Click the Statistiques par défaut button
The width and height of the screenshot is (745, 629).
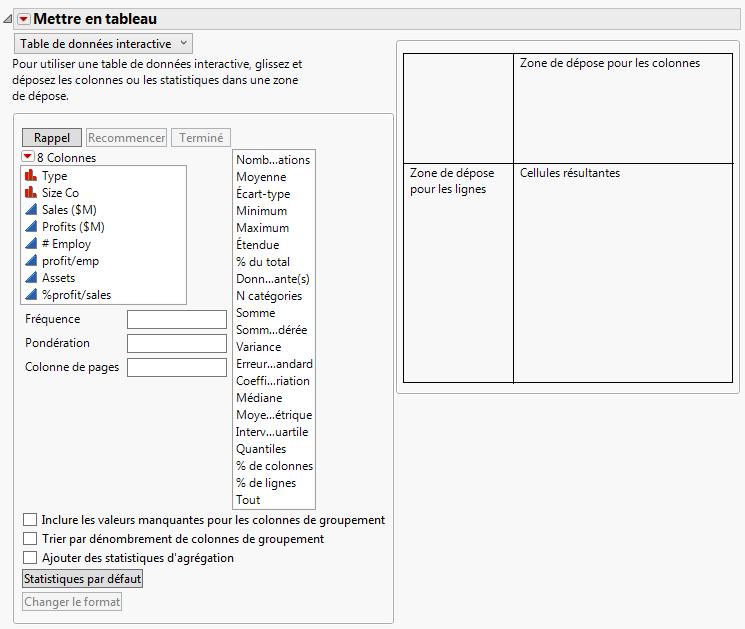[83, 578]
